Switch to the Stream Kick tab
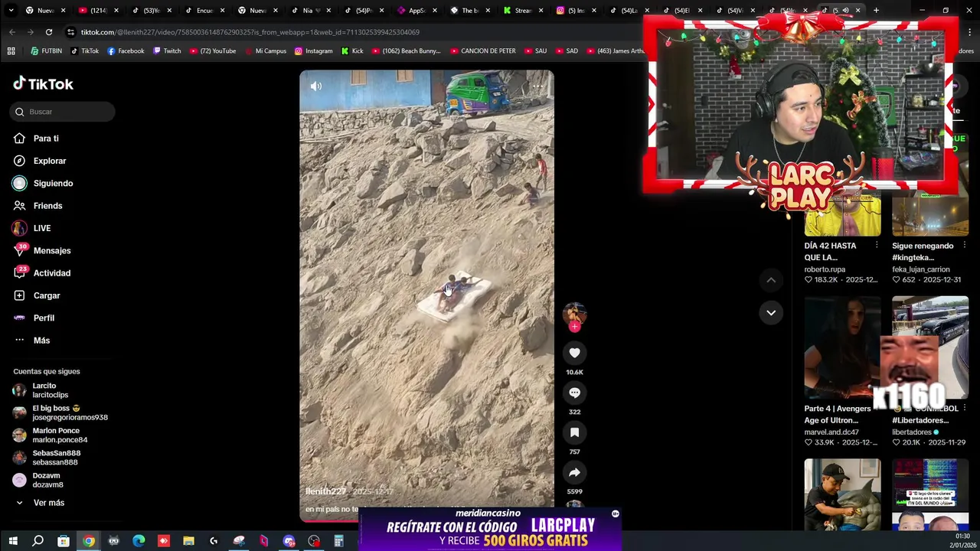 coord(522,10)
